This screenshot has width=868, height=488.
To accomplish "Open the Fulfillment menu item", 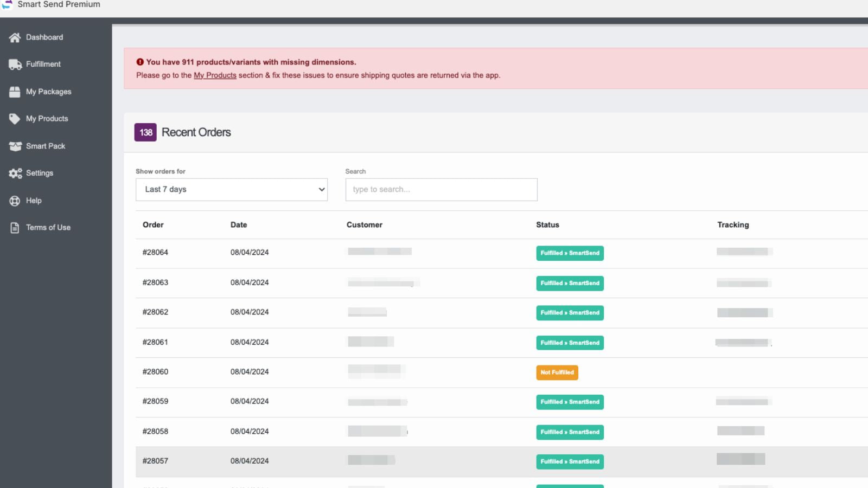I will tap(43, 64).
